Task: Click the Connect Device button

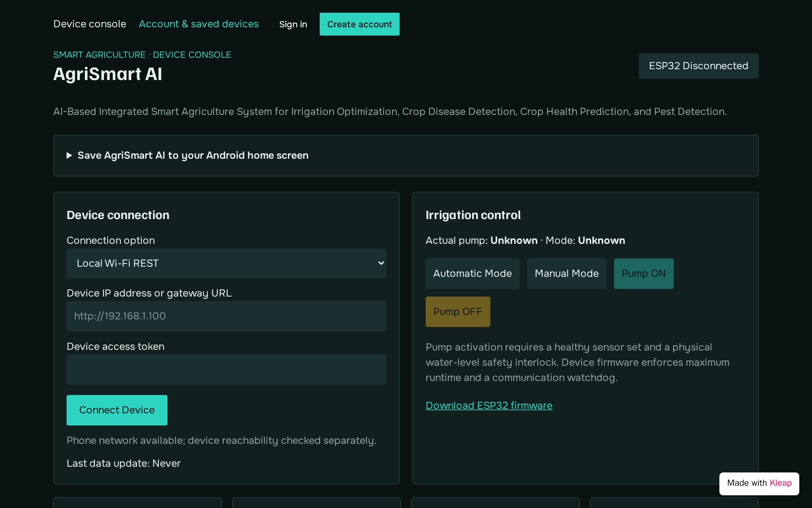Action: 117,410
